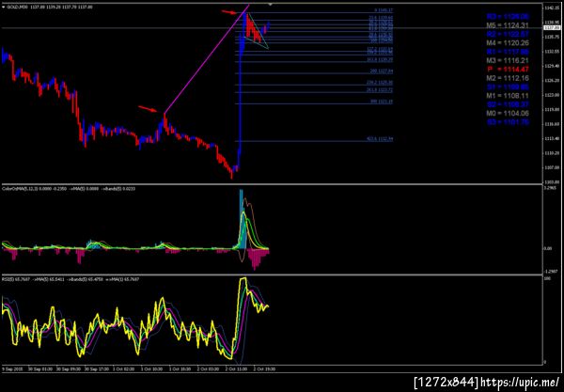Click the 30 Sep 17:00 time axis label
Image resolution: width=564 pixels, height=392 pixels.
(x=96, y=369)
